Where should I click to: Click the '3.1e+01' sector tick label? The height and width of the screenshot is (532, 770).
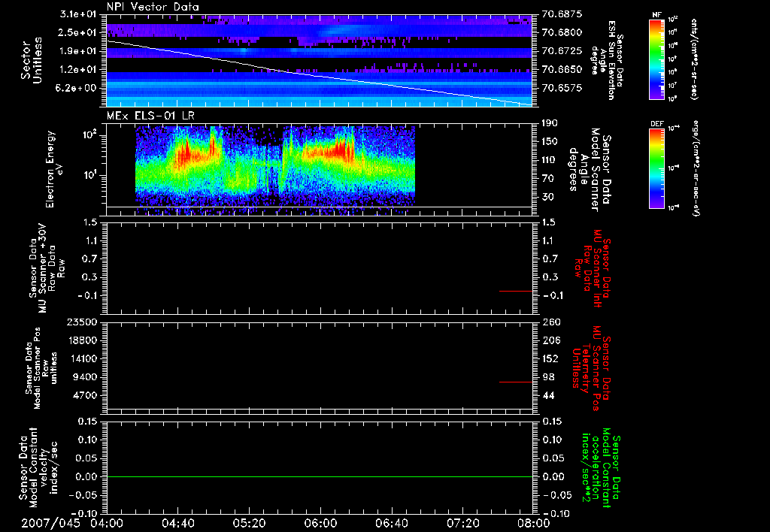point(77,14)
